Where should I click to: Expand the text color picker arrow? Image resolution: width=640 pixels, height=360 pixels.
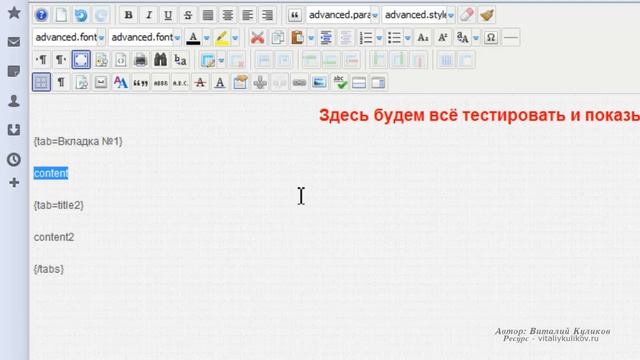tap(207, 38)
